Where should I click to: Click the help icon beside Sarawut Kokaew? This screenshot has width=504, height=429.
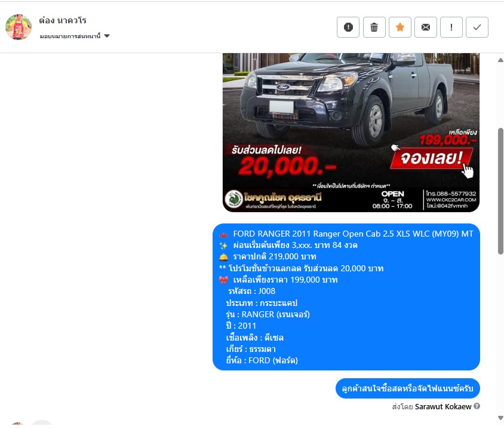477,406
